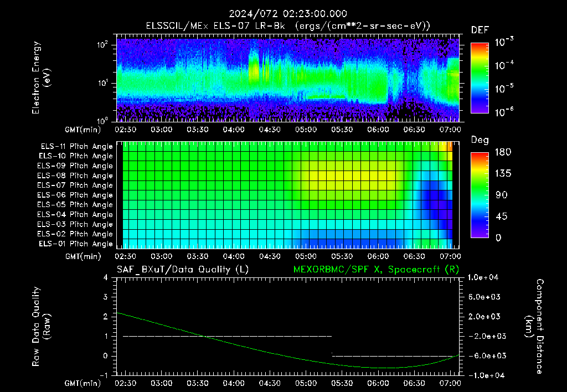567x392 pixels.
Task: Click the Electron Energy axis title
Action: click(x=41, y=78)
